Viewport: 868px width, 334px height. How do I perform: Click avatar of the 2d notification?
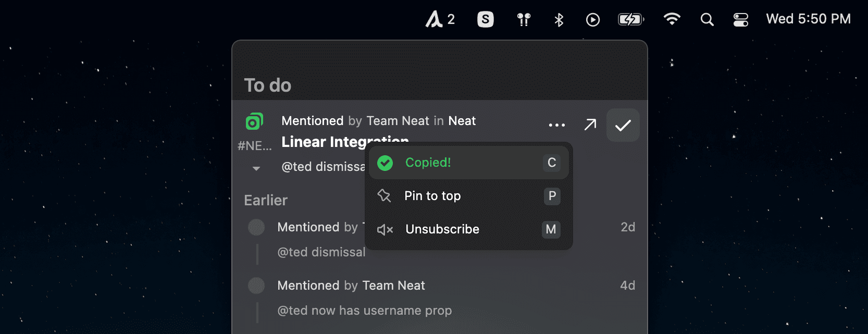(x=256, y=227)
